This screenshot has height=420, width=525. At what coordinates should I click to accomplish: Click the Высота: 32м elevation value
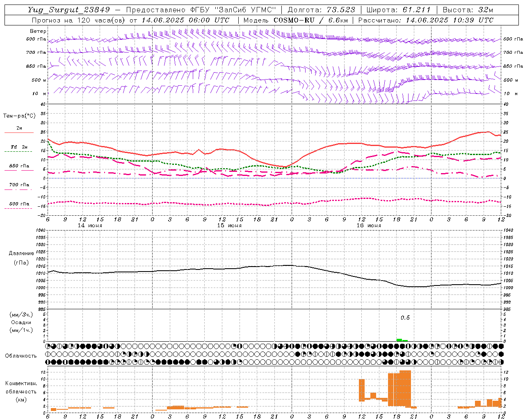(468, 10)
